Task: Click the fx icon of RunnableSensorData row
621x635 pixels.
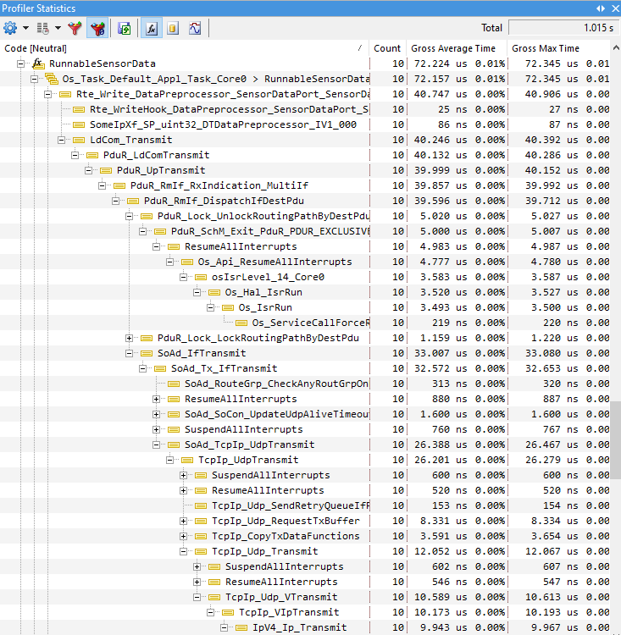Action: [38, 64]
